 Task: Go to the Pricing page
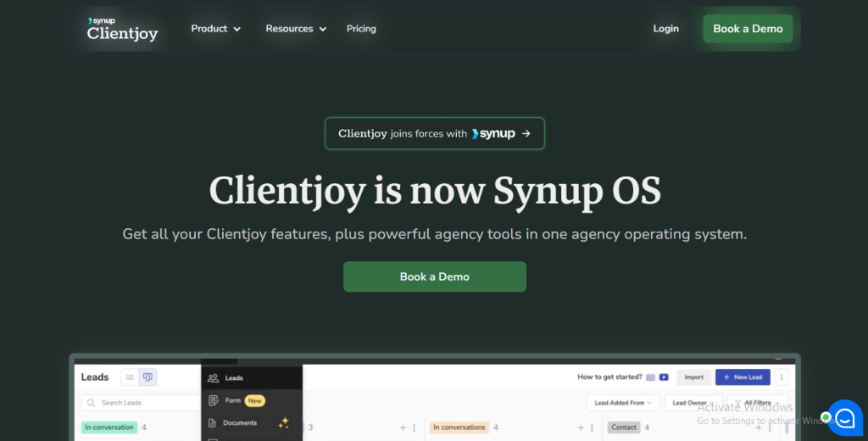tap(361, 29)
